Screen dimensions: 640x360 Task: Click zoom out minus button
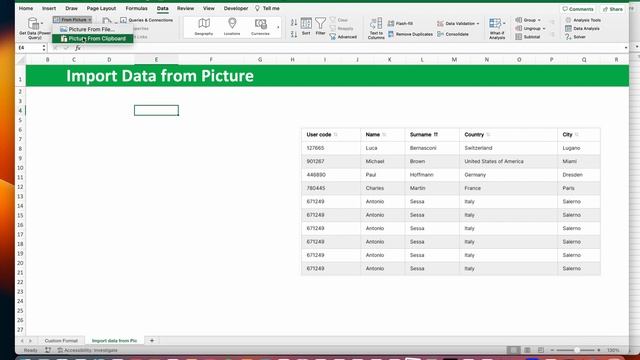point(552,350)
